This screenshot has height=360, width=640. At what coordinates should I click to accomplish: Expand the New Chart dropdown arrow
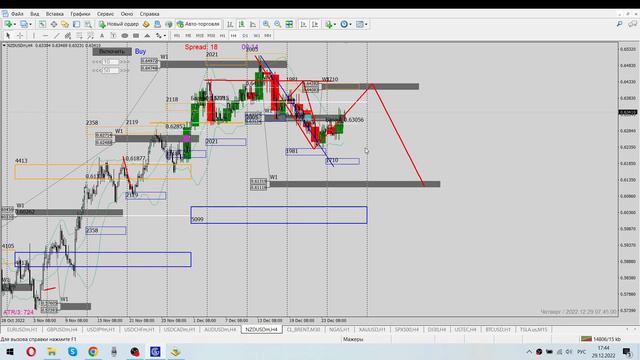15,24
